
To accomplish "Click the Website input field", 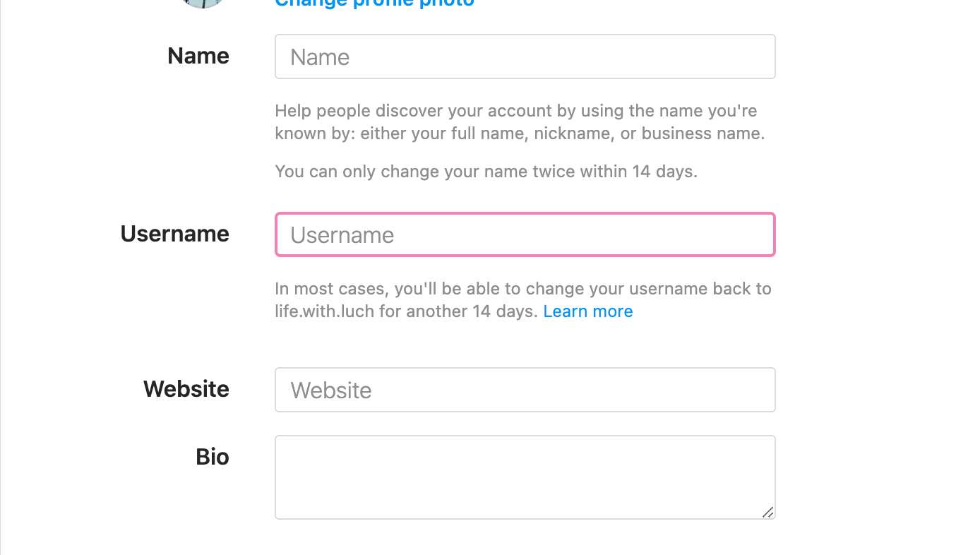I will point(525,389).
